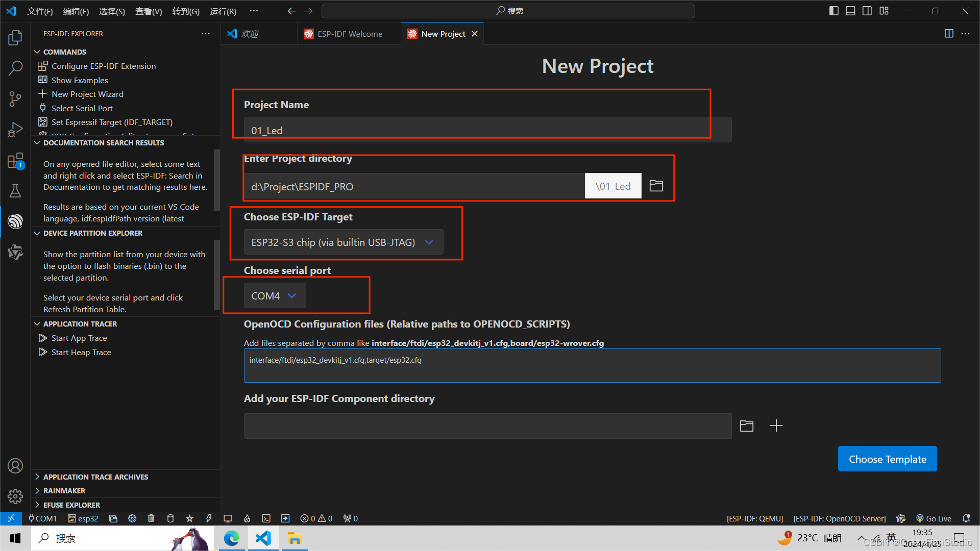This screenshot has width=980, height=551.
Task: Click the Project Name input field
Action: click(x=487, y=130)
